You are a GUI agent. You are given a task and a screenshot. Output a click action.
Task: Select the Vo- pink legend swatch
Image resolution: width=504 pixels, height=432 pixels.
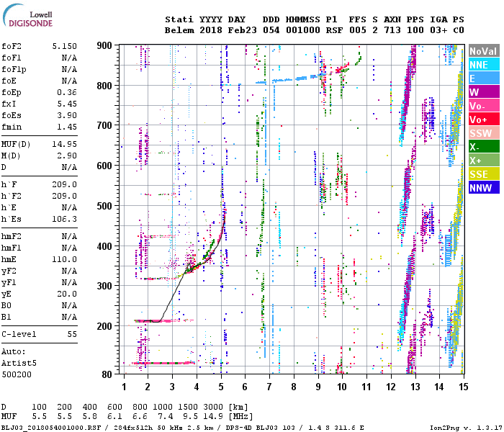[x=484, y=105]
